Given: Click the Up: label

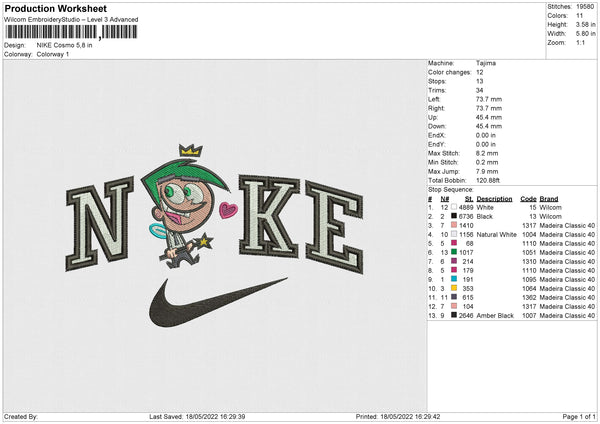Looking at the screenshot, I should coord(433,117).
